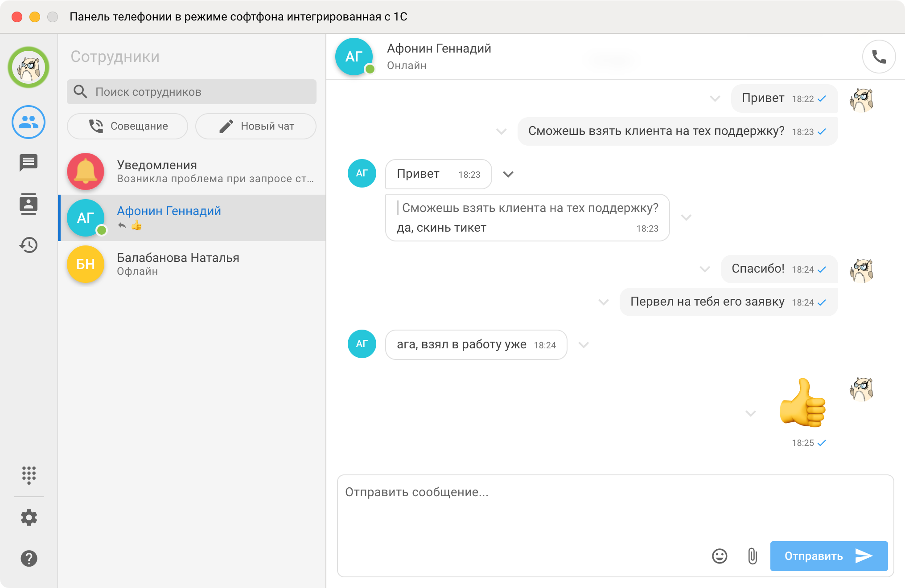Click the 'ага, взял в работу уже' message
The image size is (905, 588).
(x=476, y=344)
